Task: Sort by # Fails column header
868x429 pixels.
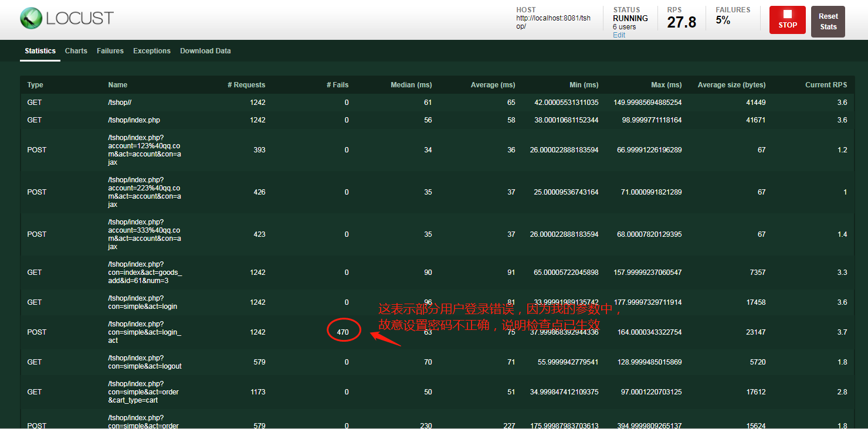Action: click(x=337, y=85)
